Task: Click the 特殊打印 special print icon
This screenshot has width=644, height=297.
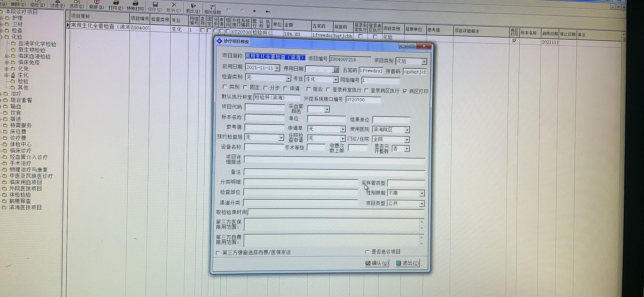Action: click(135, 4)
